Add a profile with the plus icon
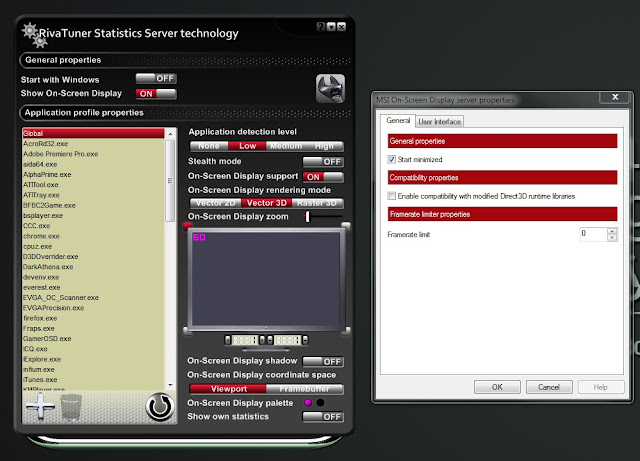 (x=40, y=406)
